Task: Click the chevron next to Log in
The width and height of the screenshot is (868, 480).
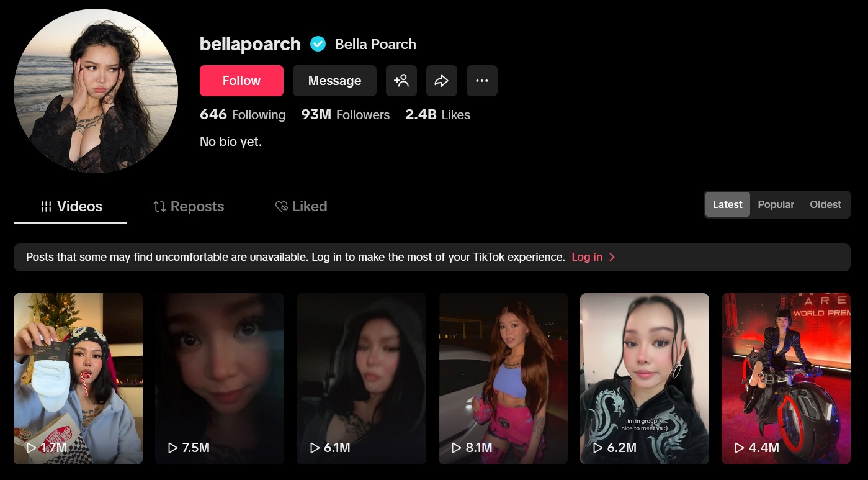Action: (x=612, y=256)
